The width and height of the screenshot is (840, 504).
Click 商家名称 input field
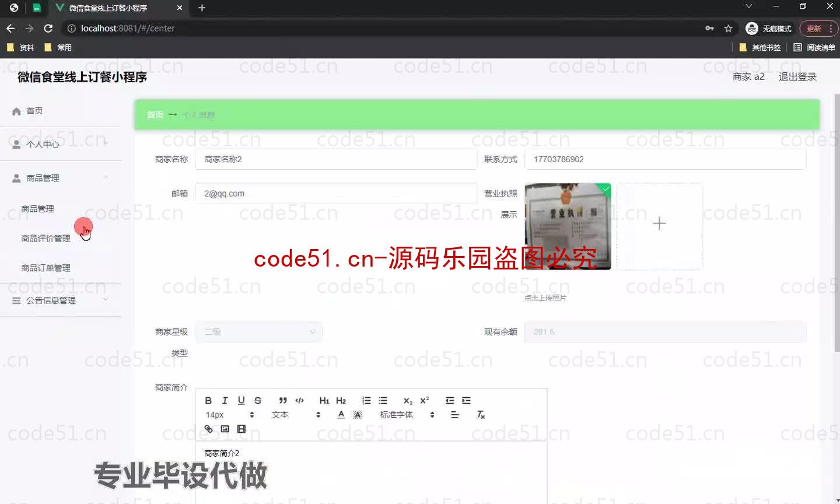point(336,159)
